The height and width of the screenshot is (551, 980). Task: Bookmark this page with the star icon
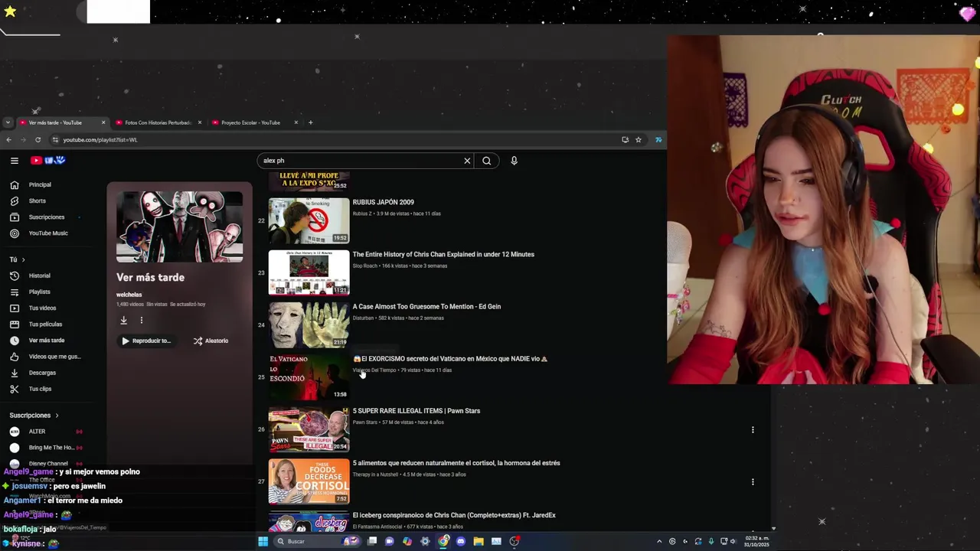(x=639, y=140)
